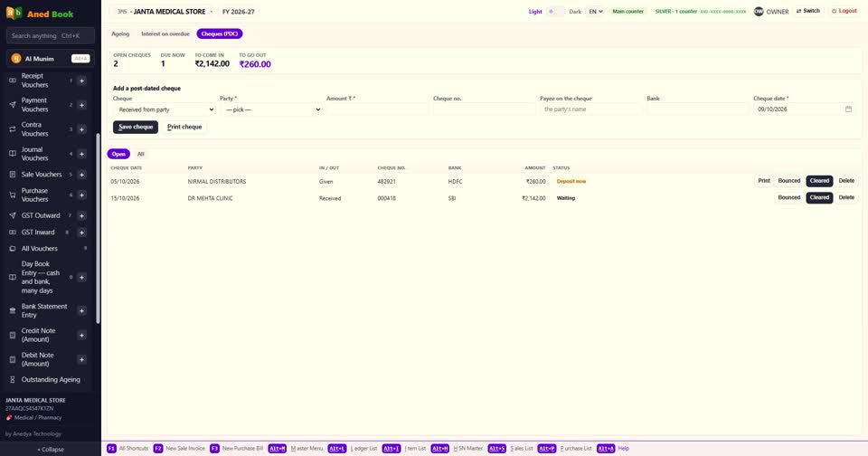
Task: Toggle the Light/Dark theme switch
Action: (x=555, y=11)
